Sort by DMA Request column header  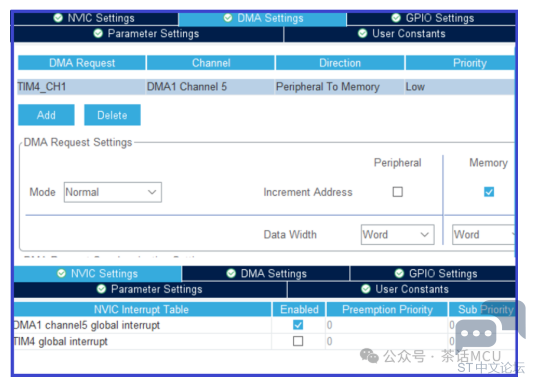coord(82,63)
